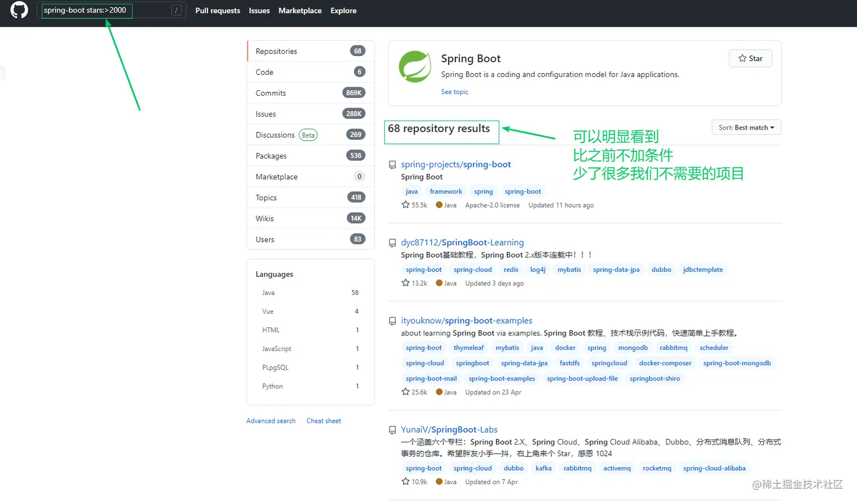Viewport: 857px width, 504px height.
Task: Click the activemq topic tag
Action: (x=617, y=468)
